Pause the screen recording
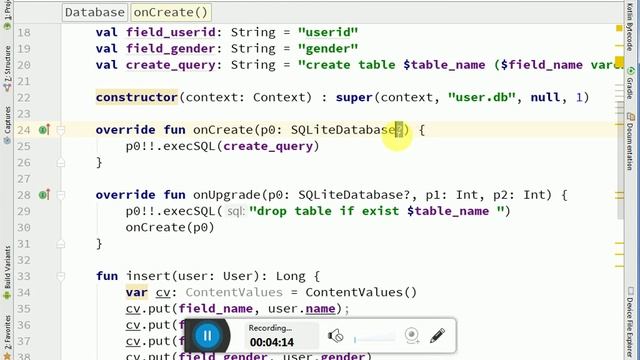The height and width of the screenshot is (360, 640). click(x=207, y=336)
